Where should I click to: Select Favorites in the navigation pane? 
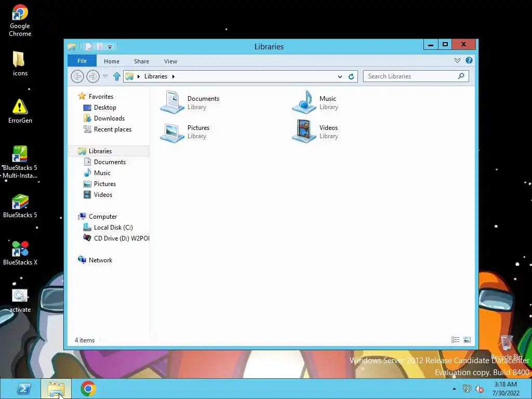(96, 96)
